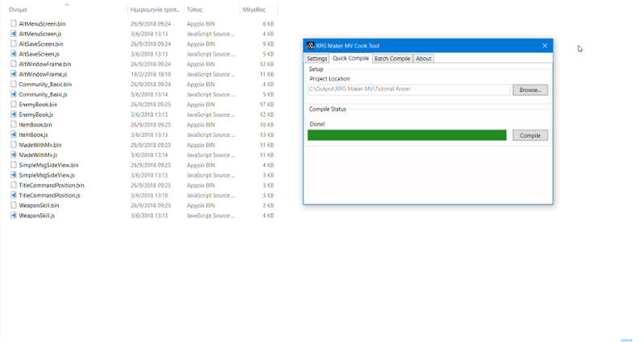This screenshot has height=342, width=644.
Task: Click the WeaponSkill.js file icon
Action: click(14, 216)
